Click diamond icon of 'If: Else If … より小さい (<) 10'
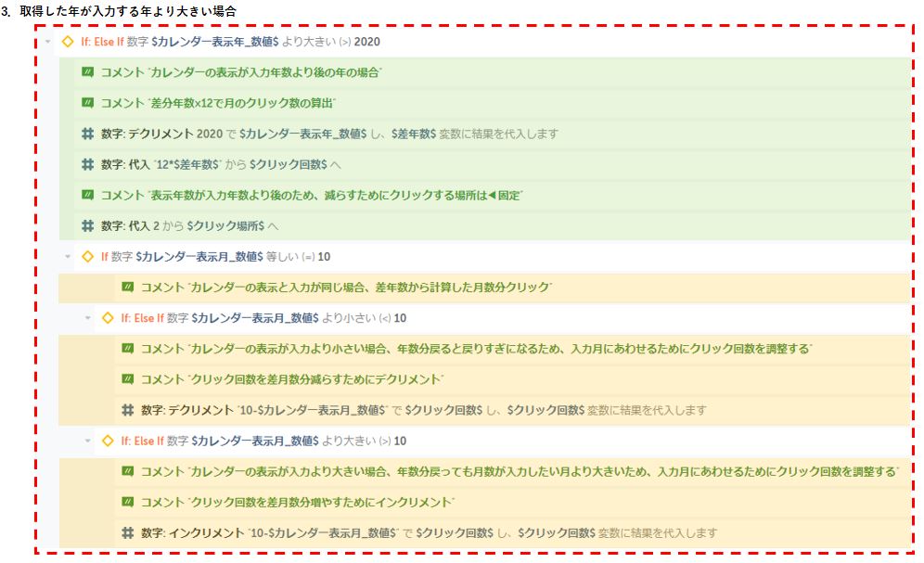924x563 pixels. 108,317
